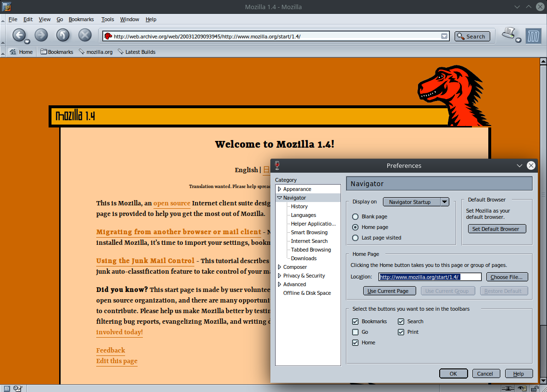547x392 pixels.
Task: Open the Bookmarks folder on the personal toolbar
Action: tap(57, 52)
